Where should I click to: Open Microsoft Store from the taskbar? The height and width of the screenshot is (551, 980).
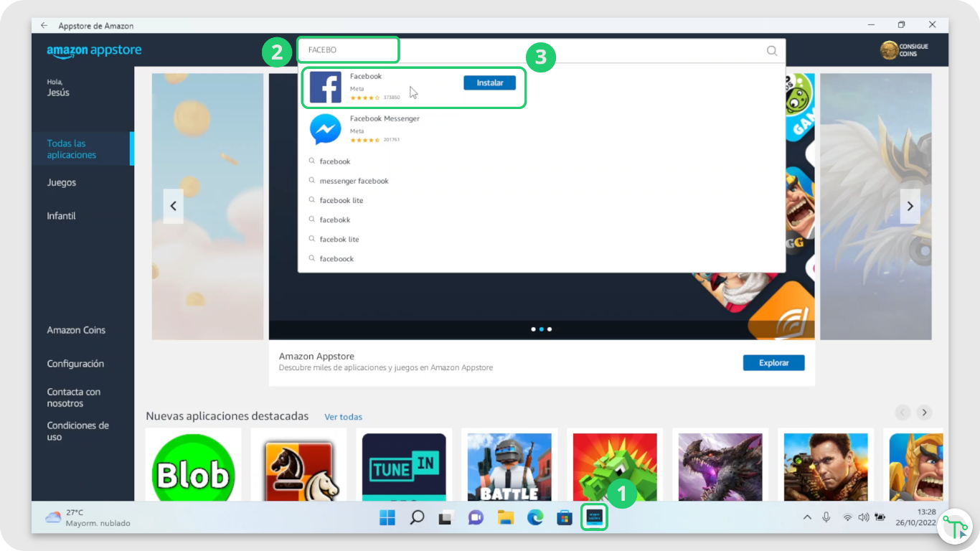(x=565, y=517)
